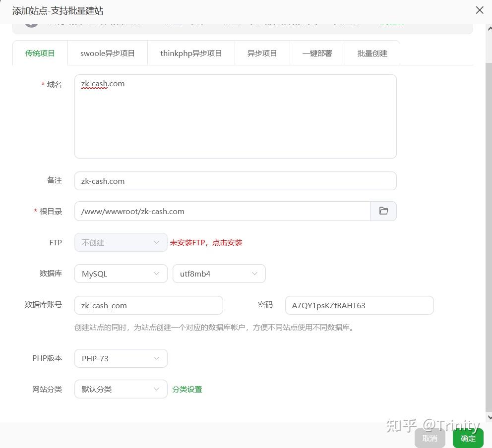This screenshot has width=492, height=448.
Task: Close the 添加站点 dialog
Action: click(x=479, y=10)
